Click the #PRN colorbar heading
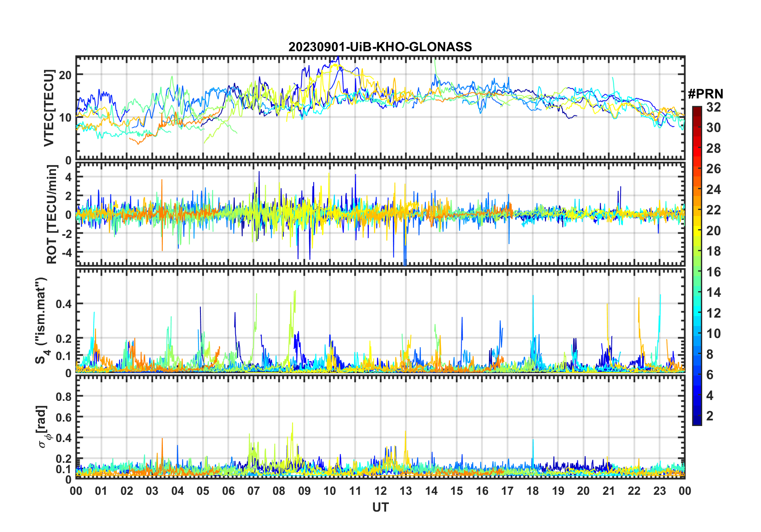Viewport: 761px width, 532px height. pyautogui.click(x=705, y=94)
